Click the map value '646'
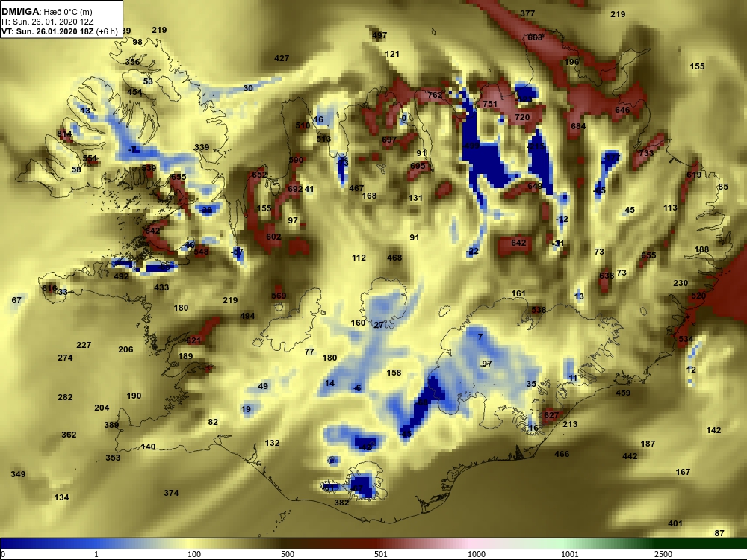This screenshot has width=747, height=560. (x=622, y=110)
